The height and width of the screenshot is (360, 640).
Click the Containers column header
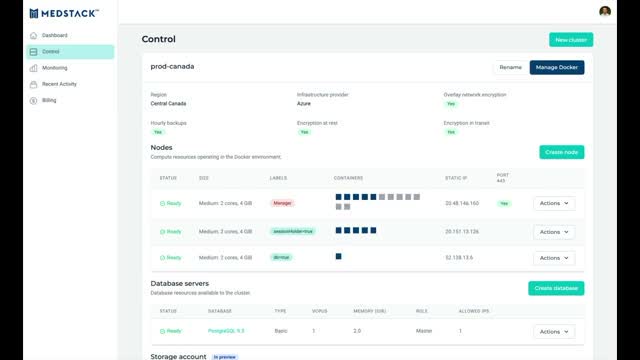[x=348, y=178]
